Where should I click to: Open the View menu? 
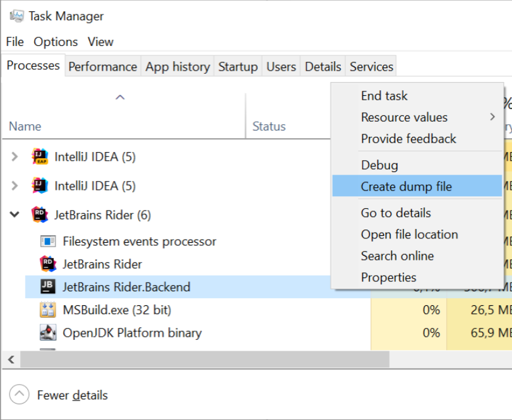(100, 42)
